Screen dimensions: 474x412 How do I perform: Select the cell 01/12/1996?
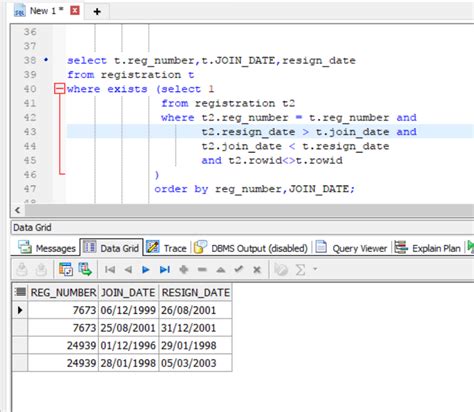pyautogui.click(x=128, y=346)
